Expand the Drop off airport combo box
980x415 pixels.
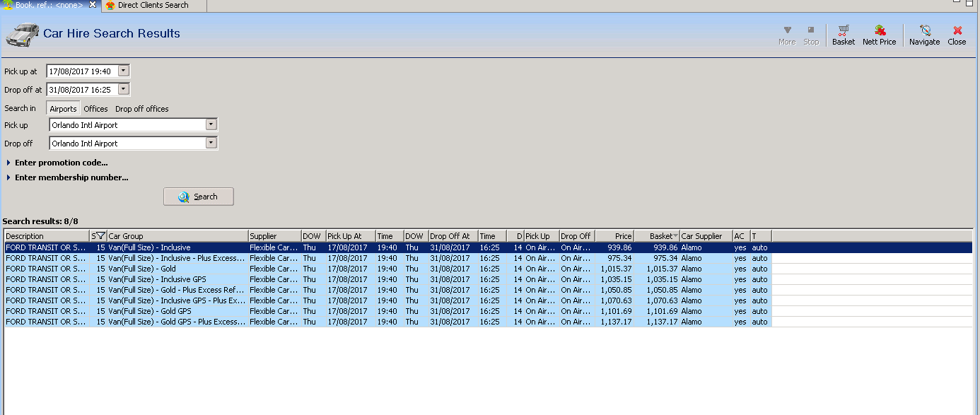click(211, 143)
